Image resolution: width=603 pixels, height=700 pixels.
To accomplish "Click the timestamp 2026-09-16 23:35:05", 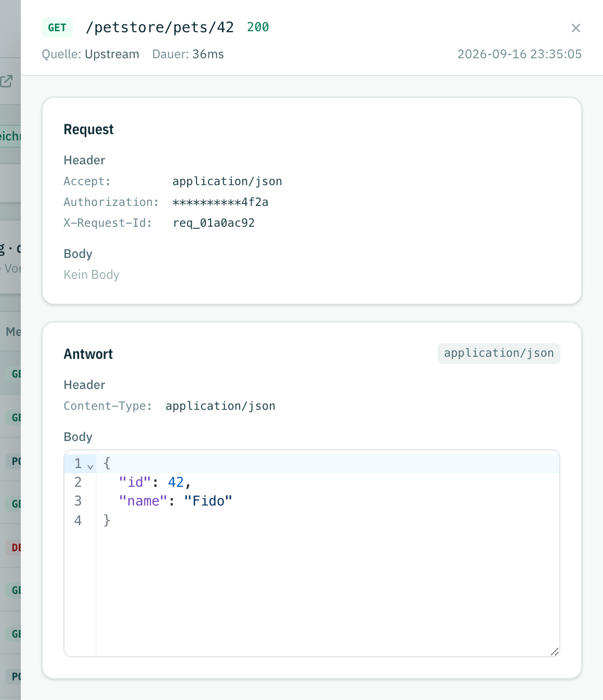I will 519,54.
